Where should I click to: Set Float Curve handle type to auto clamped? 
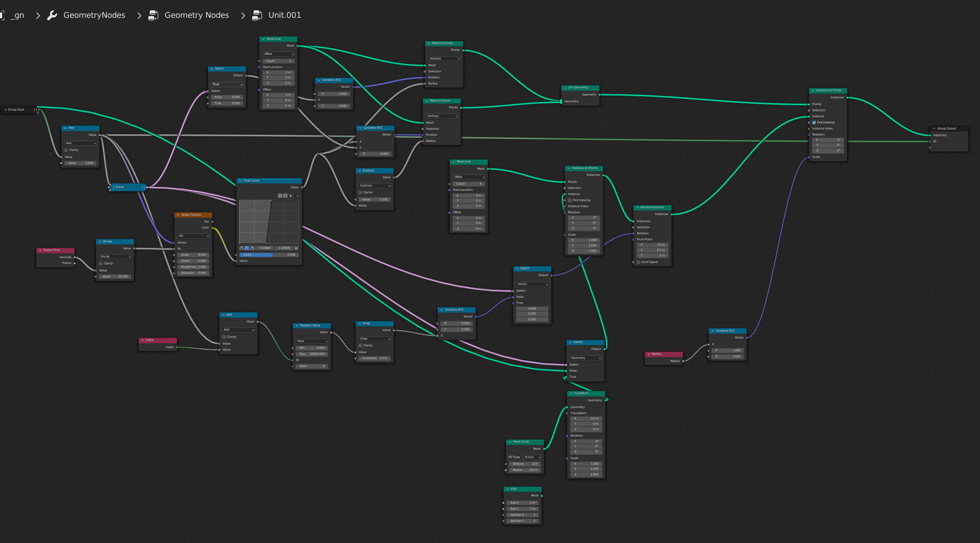click(x=252, y=248)
